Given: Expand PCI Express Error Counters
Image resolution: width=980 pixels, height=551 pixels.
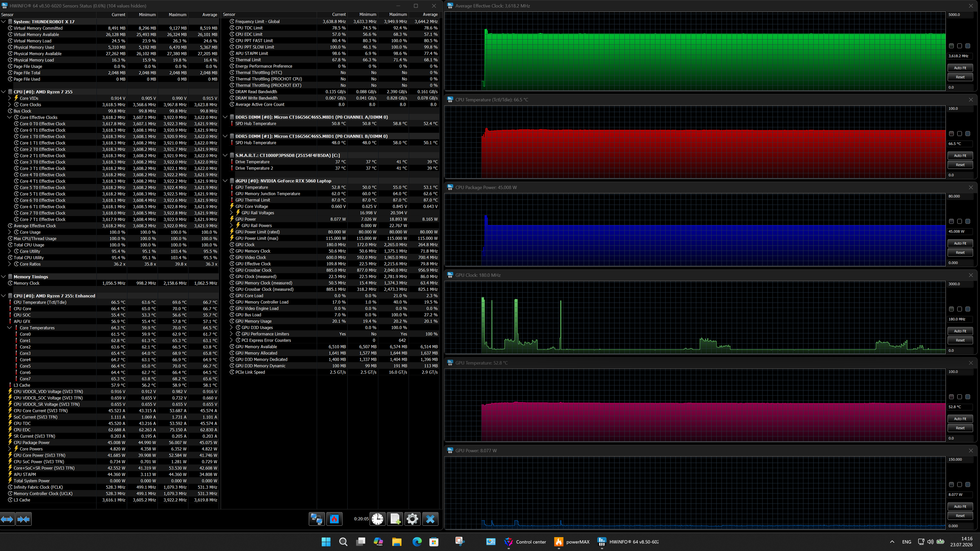Looking at the screenshot, I should [x=231, y=340].
